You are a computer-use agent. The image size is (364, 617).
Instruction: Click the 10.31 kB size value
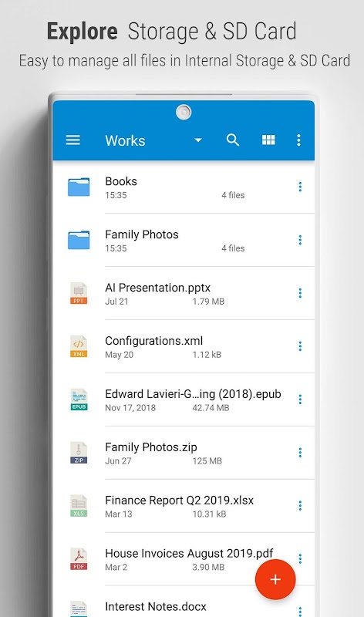(x=209, y=514)
